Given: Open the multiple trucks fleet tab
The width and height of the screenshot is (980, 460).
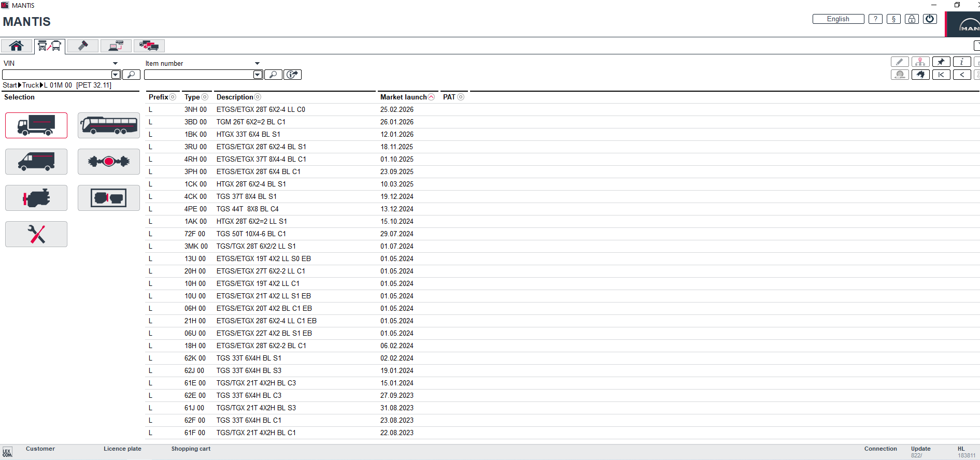Looking at the screenshot, I should (x=149, y=46).
